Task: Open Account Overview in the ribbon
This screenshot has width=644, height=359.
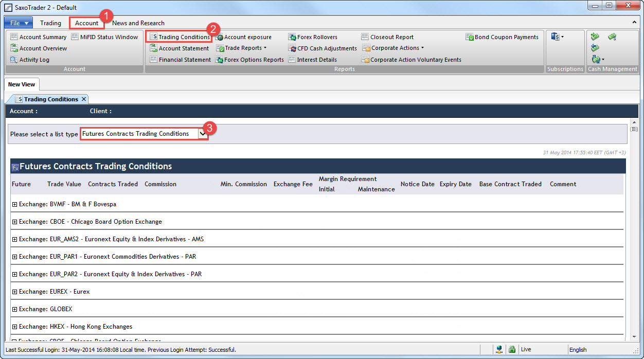Action: pos(39,48)
